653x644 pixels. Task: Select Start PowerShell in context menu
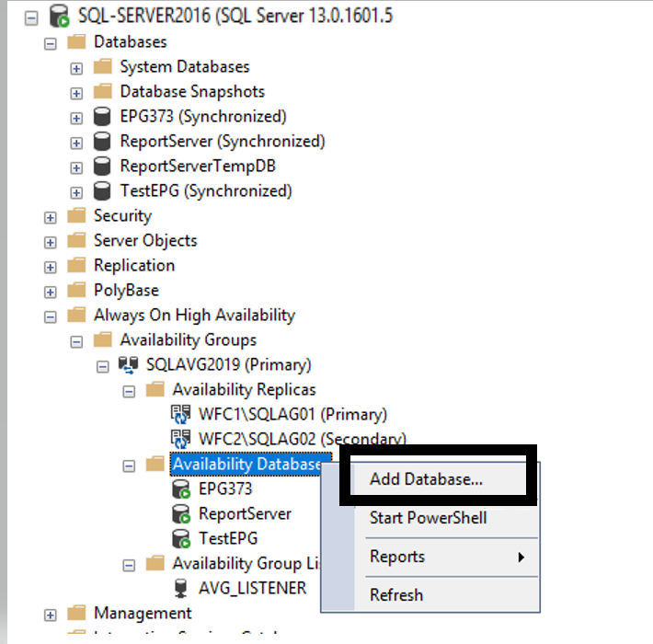[428, 518]
